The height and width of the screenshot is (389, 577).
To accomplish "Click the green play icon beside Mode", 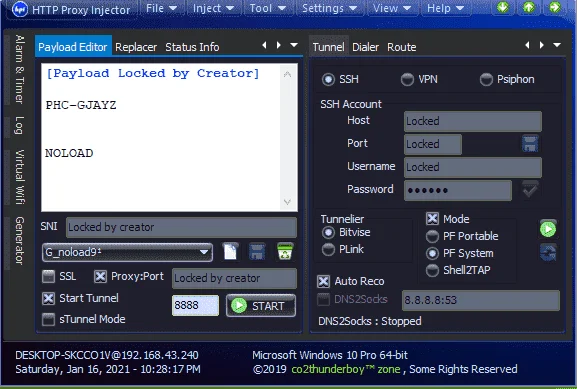I will [x=548, y=229].
